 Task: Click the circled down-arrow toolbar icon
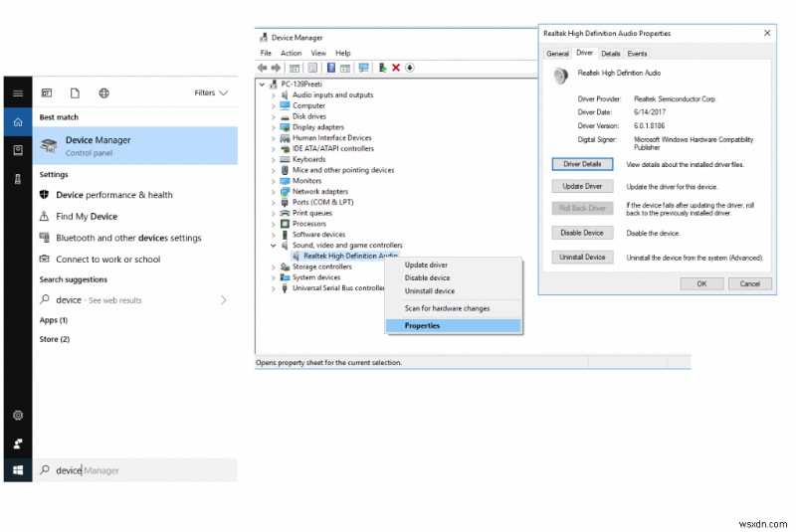pyautogui.click(x=410, y=68)
